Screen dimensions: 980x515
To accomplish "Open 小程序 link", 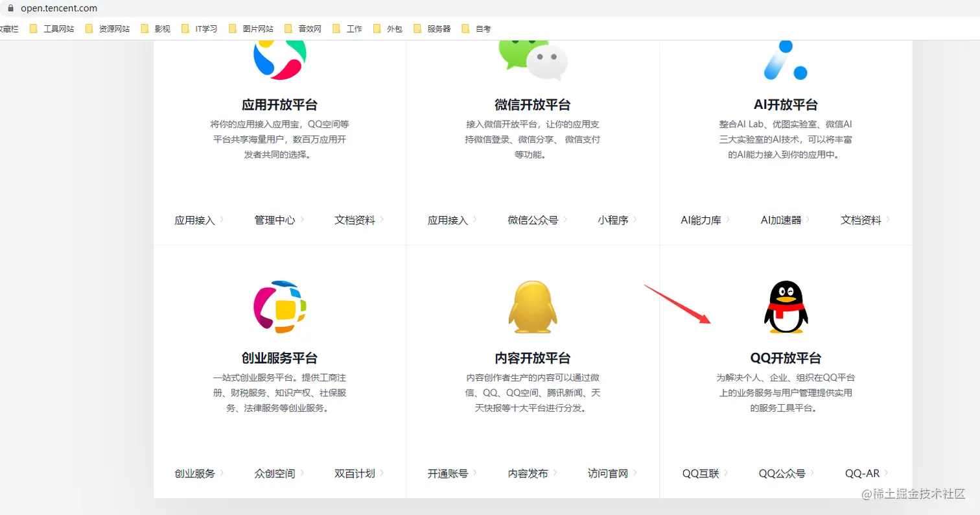I will click(617, 220).
